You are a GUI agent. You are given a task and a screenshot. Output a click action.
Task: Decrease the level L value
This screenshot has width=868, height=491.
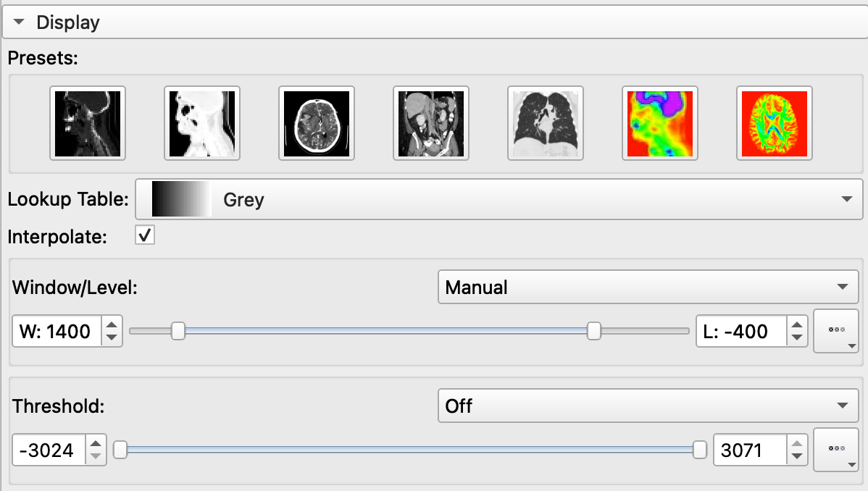pos(797,337)
